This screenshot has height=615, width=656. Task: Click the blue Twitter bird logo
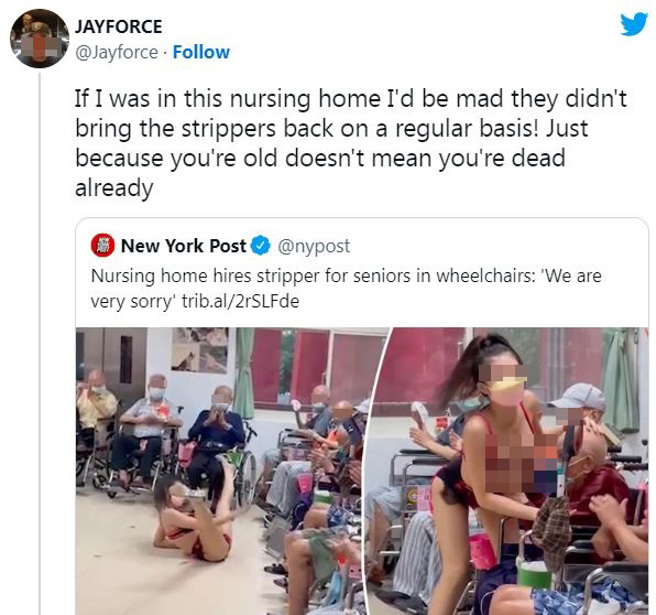click(634, 24)
